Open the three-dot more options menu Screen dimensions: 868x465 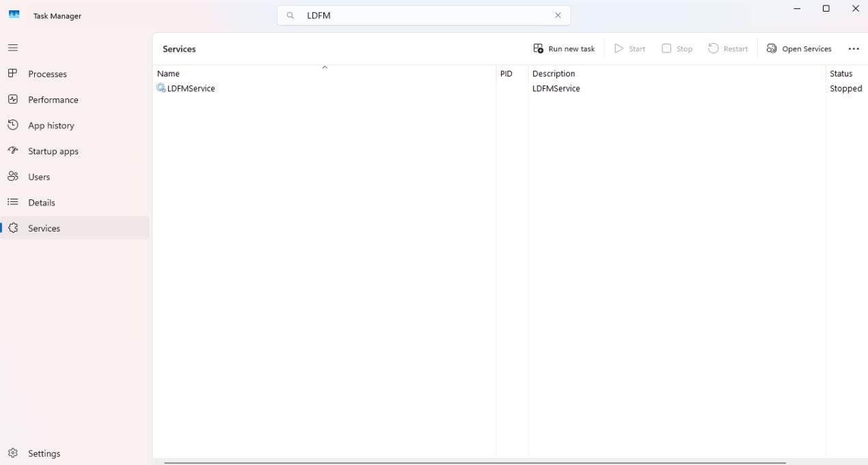click(x=853, y=49)
